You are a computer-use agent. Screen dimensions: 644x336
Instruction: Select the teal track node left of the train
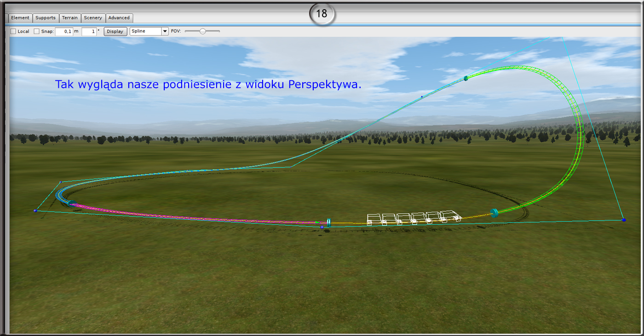point(328,222)
